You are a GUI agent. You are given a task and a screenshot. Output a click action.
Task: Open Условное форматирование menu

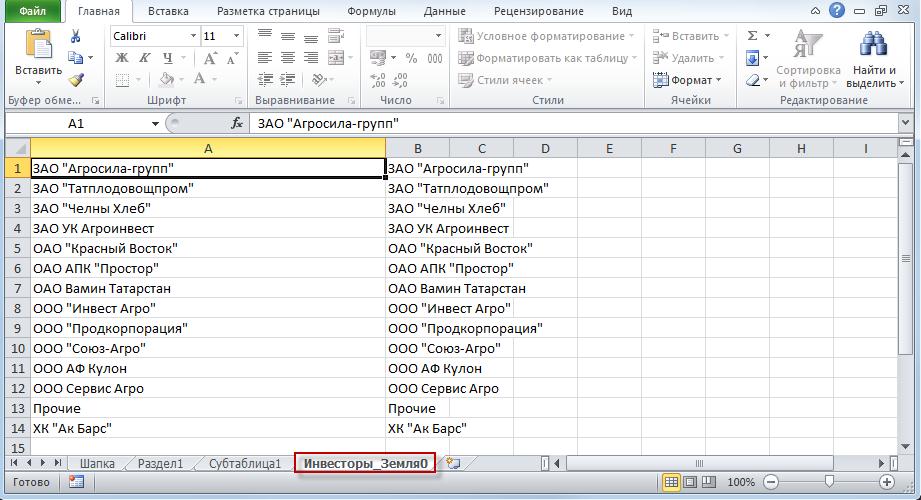point(547,36)
